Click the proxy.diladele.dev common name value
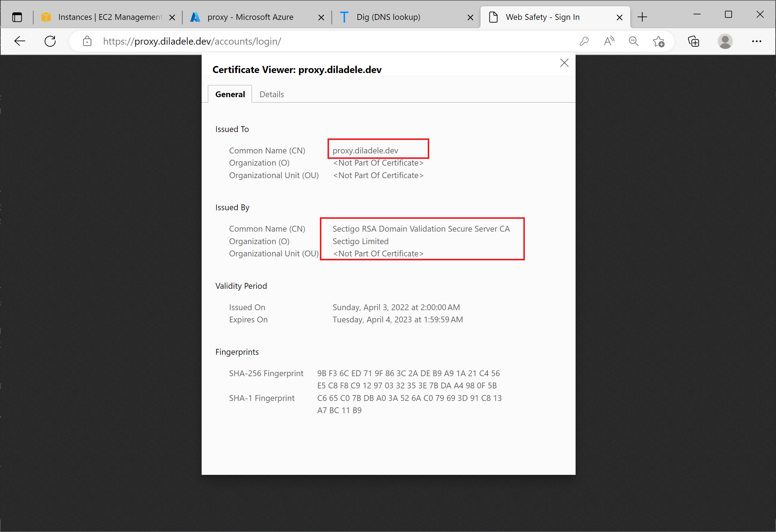This screenshot has width=776, height=532. (365, 150)
